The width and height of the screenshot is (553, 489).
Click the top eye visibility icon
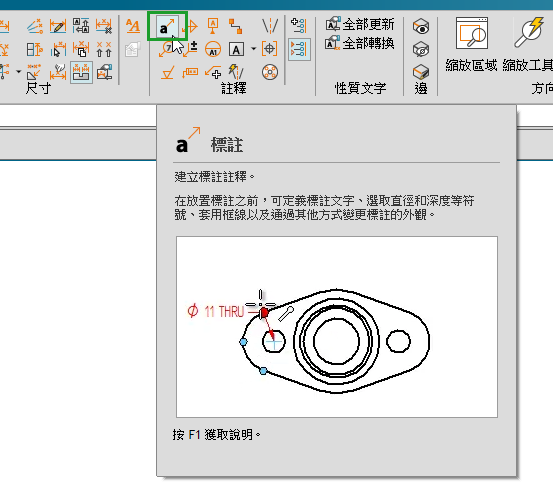click(x=421, y=26)
